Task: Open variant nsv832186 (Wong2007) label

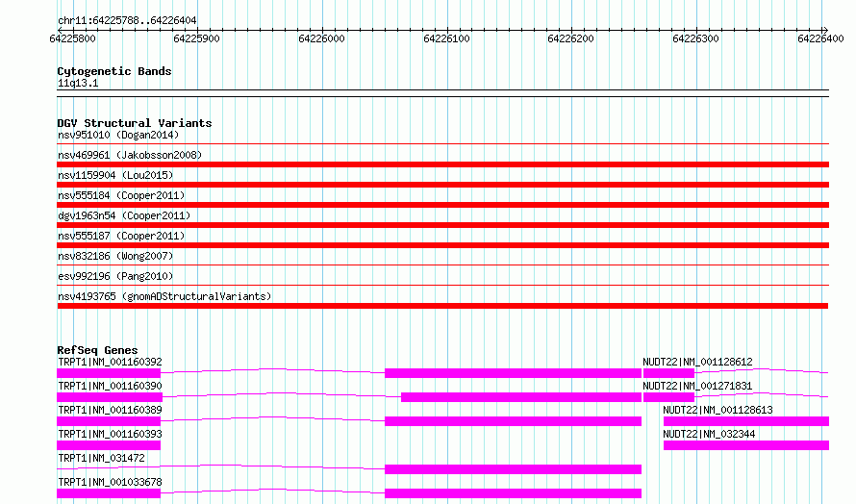Action: pyautogui.click(x=115, y=256)
